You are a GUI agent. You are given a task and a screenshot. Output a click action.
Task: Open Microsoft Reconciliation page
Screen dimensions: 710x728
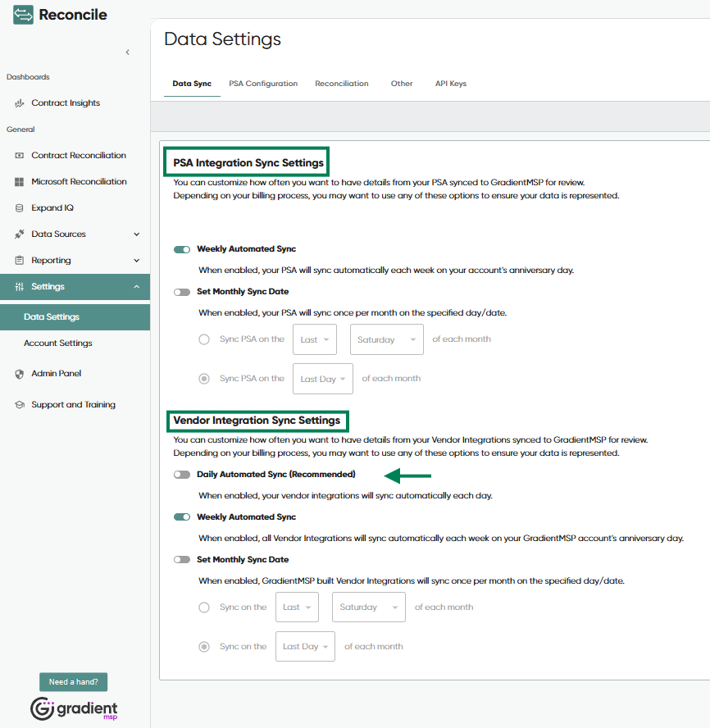(79, 181)
